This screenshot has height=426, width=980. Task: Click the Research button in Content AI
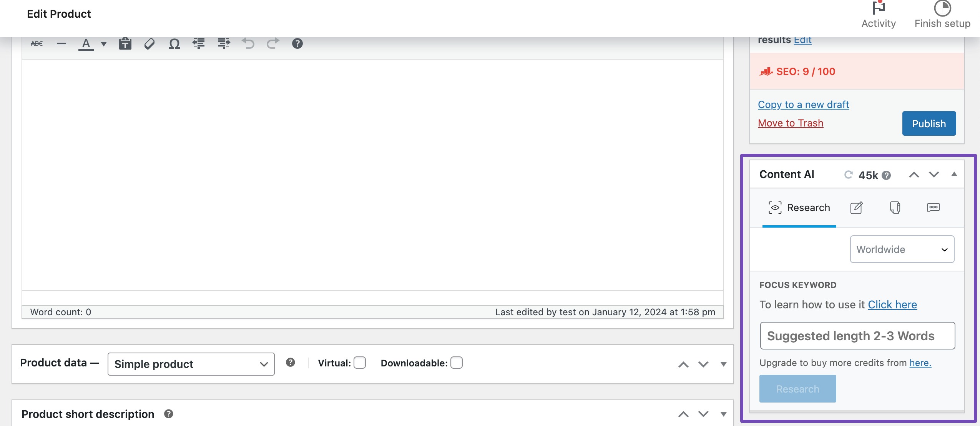[797, 388]
